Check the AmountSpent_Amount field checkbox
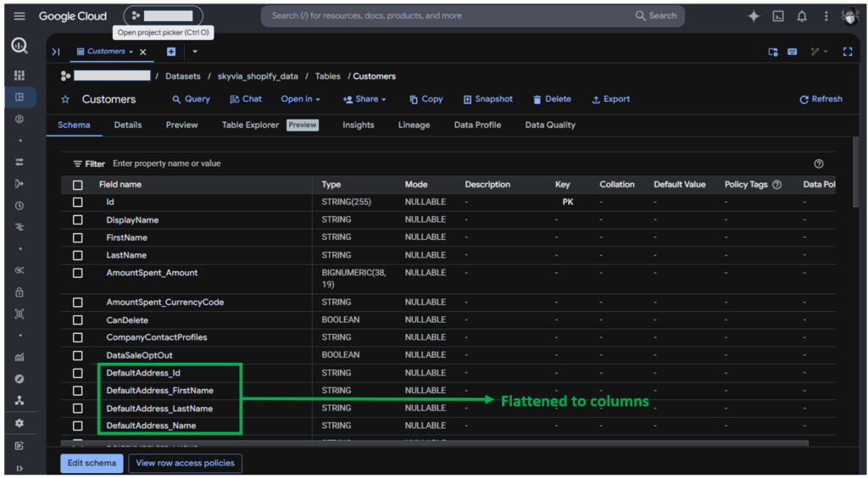 point(77,273)
